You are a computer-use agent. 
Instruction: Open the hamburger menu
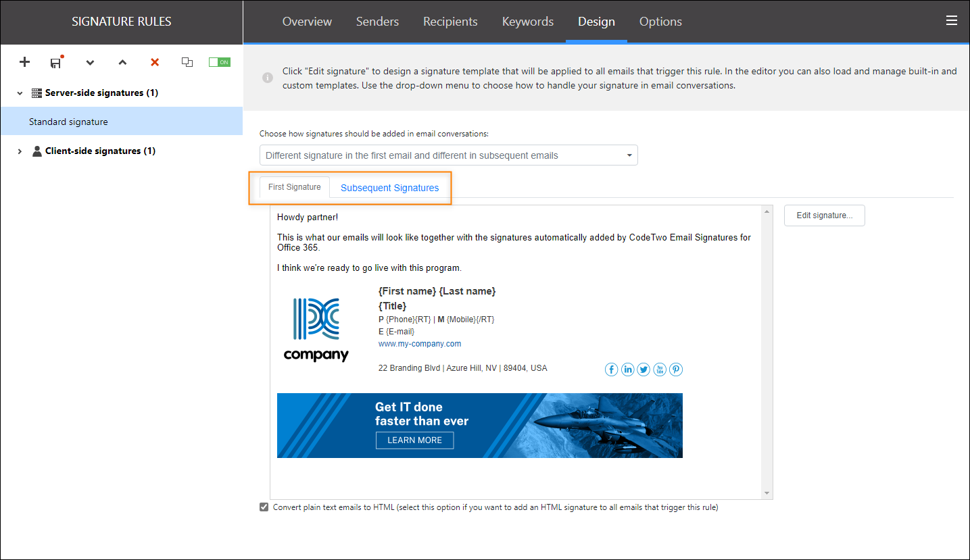[952, 20]
